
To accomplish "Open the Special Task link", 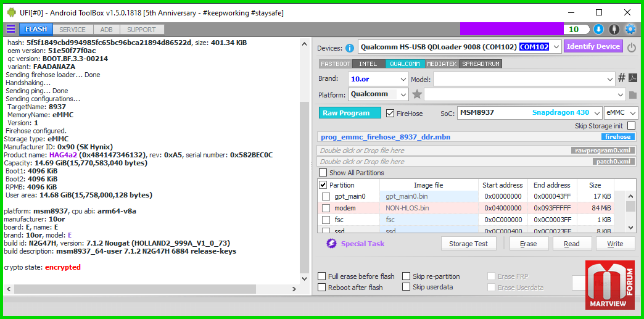I will click(363, 244).
